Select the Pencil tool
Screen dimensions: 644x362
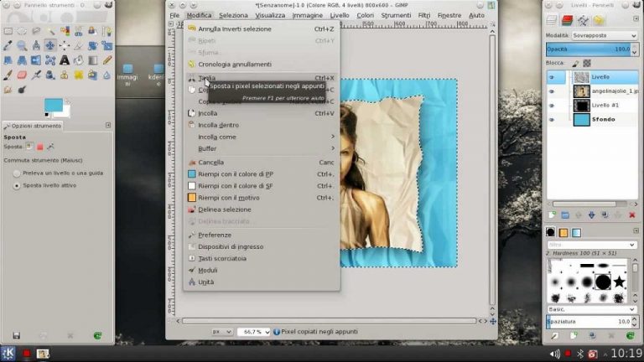tap(106, 60)
